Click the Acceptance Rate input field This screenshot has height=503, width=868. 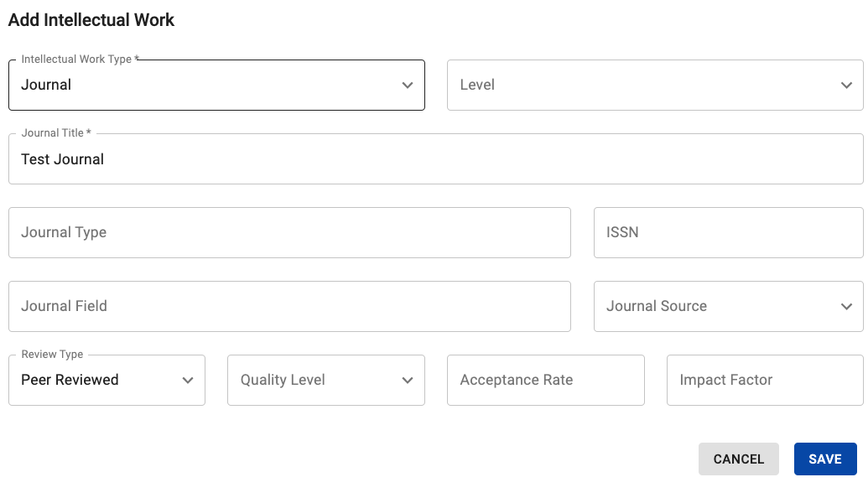coord(545,381)
